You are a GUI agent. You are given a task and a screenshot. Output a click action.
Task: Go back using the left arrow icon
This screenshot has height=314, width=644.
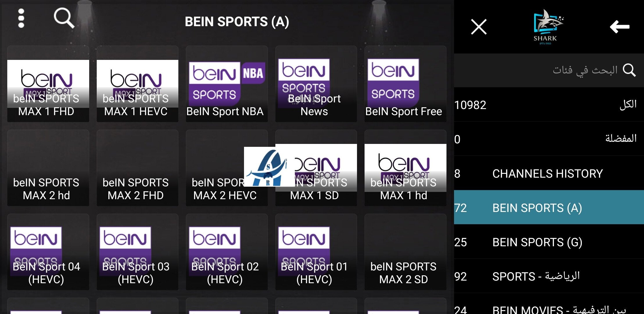click(x=620, y=27)
